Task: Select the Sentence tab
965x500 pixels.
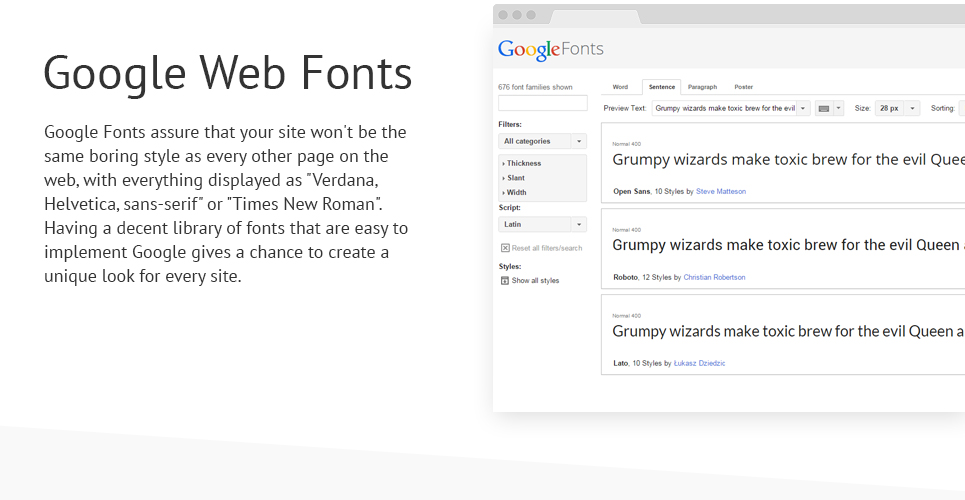Action: tap(662, 87)
